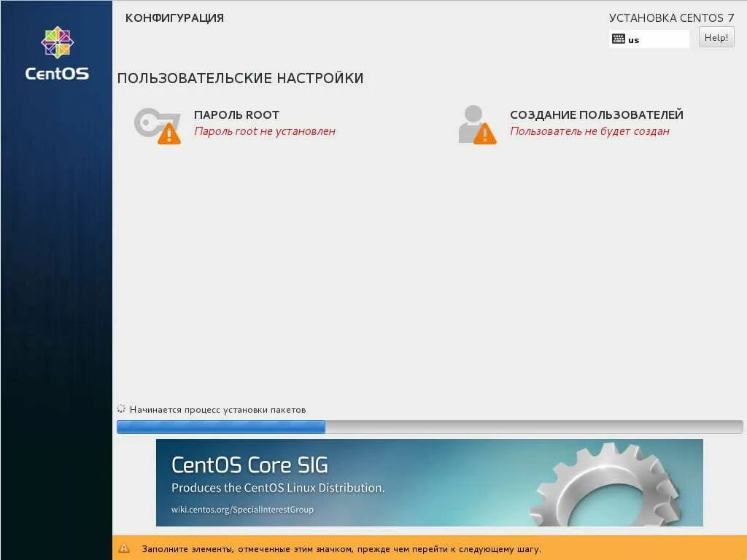Click the CentOS logo in sidebar
The image size is (747, 560).
[x=57, y=53]
